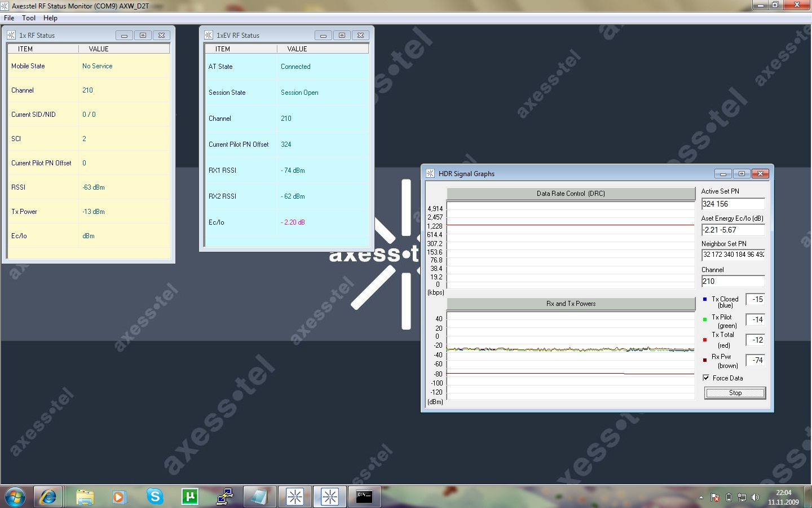Click the Aset Energy Ec/Io field

pyautogui.click(x=733, y=230)
